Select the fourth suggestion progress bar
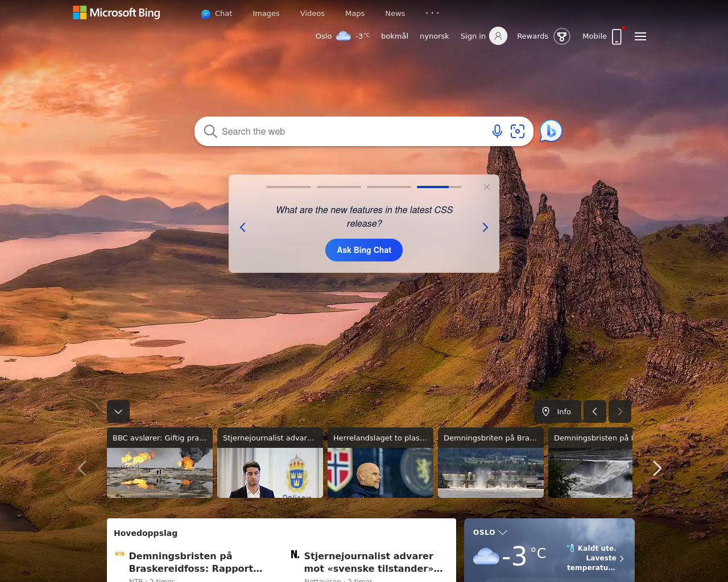 click(x=439, y=187)
